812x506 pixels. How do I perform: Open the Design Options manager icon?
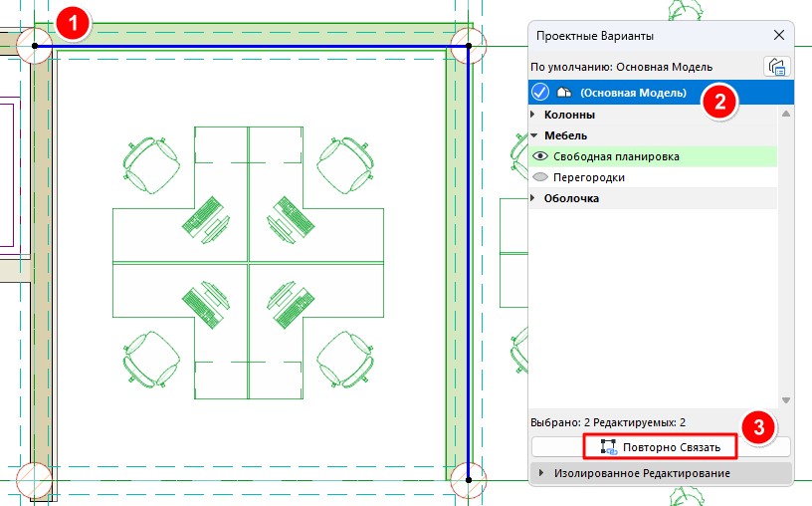[x=776, y=67]
